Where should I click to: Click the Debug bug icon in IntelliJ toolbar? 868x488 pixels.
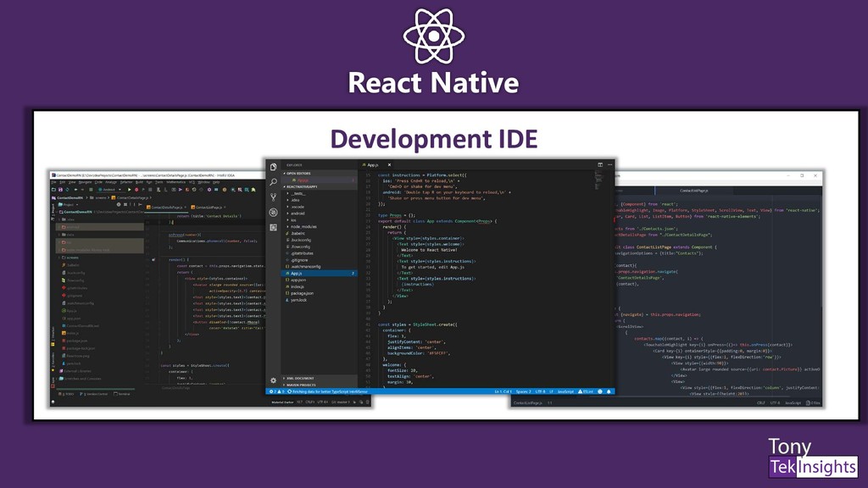pyautogui.click(x=136, y=190)
